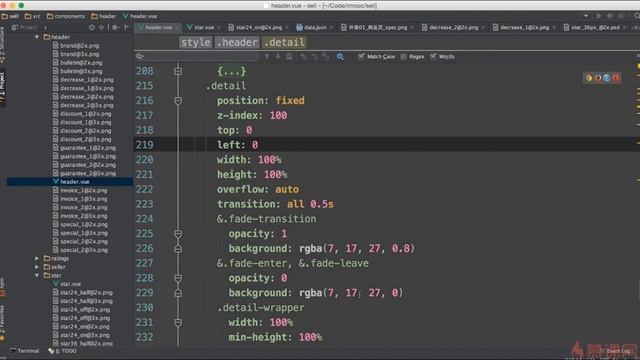Open in Opera browser preview icon

point(616,78)
